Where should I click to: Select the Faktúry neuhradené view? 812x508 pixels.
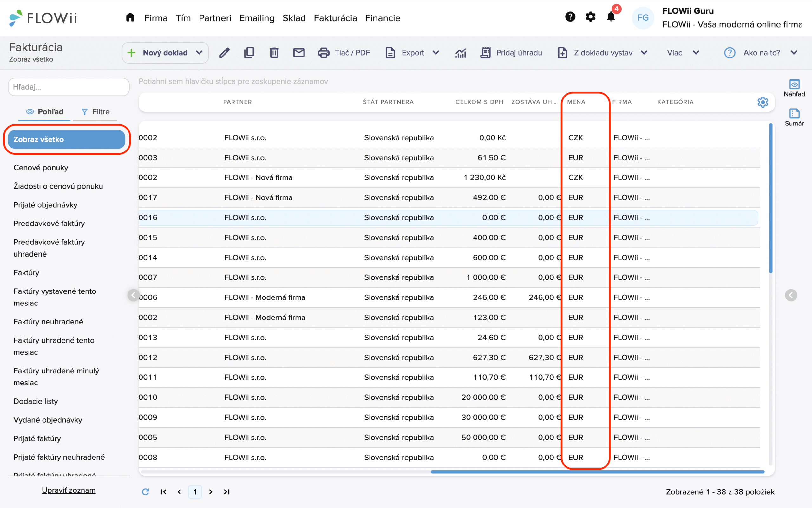click(x=48, y=322)
